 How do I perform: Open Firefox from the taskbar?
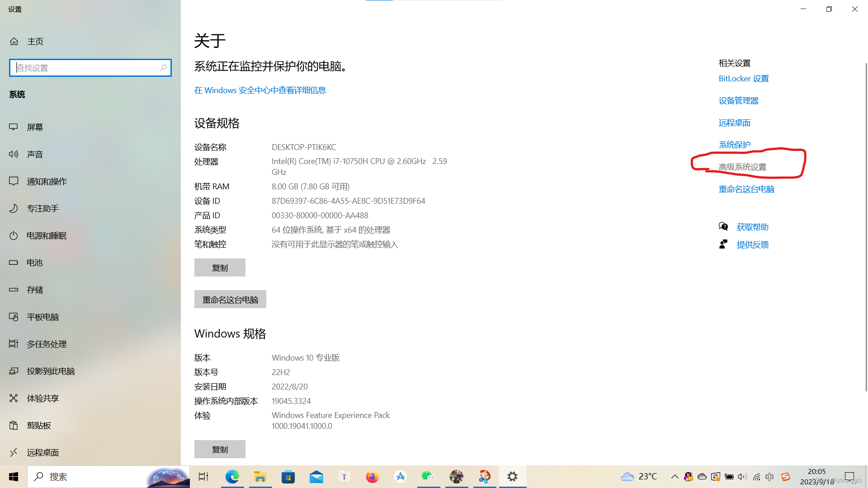click(372, 477)
